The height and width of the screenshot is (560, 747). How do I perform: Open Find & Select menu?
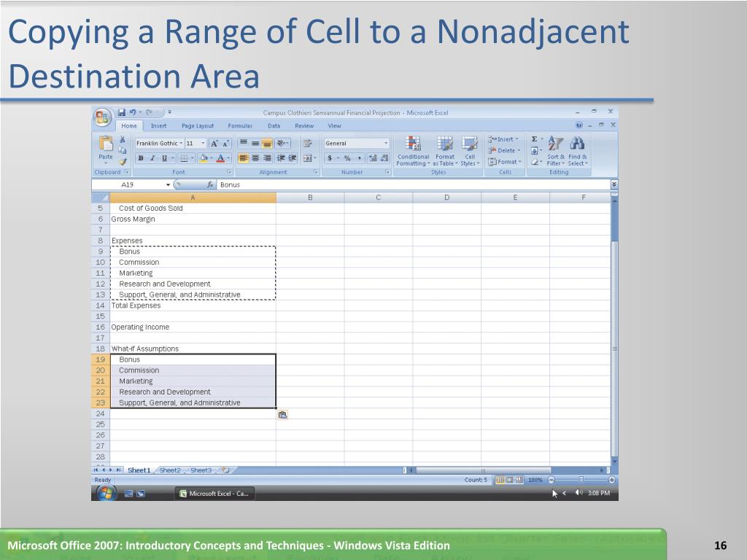578,151
